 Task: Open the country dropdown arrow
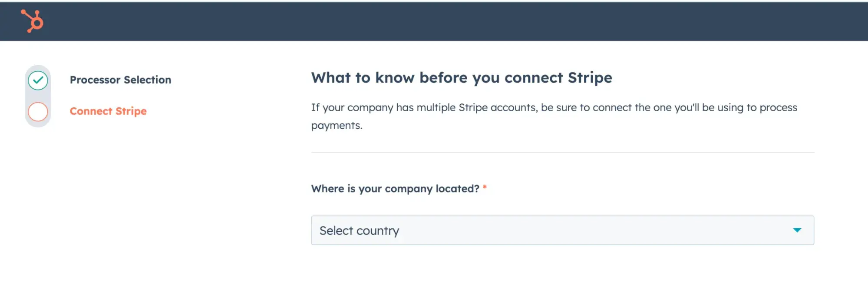(797, 230)
